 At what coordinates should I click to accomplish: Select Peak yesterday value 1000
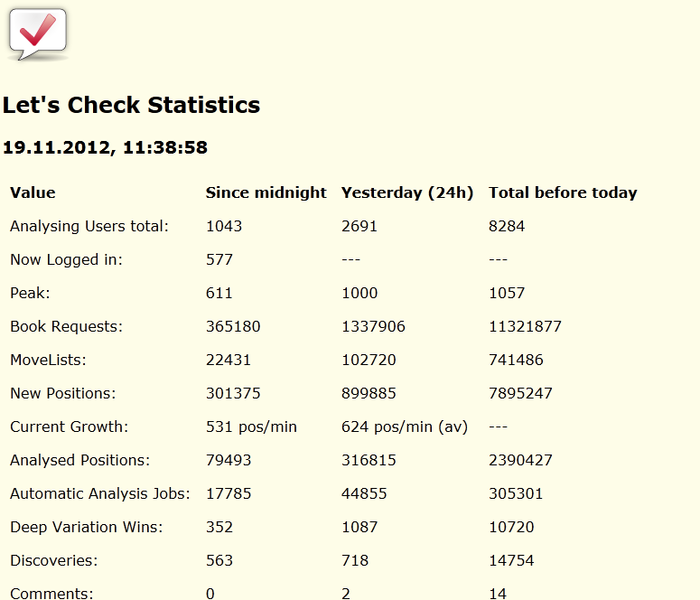click(359, 293)
